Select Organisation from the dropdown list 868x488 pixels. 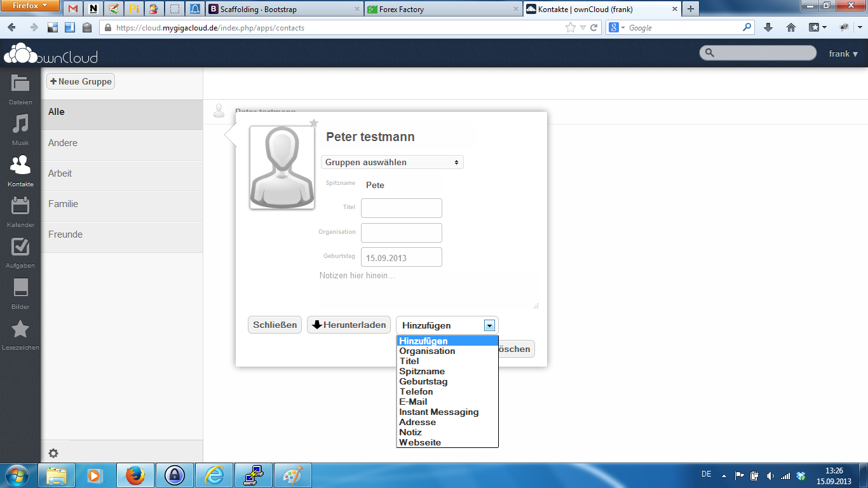tap(447, 351)
